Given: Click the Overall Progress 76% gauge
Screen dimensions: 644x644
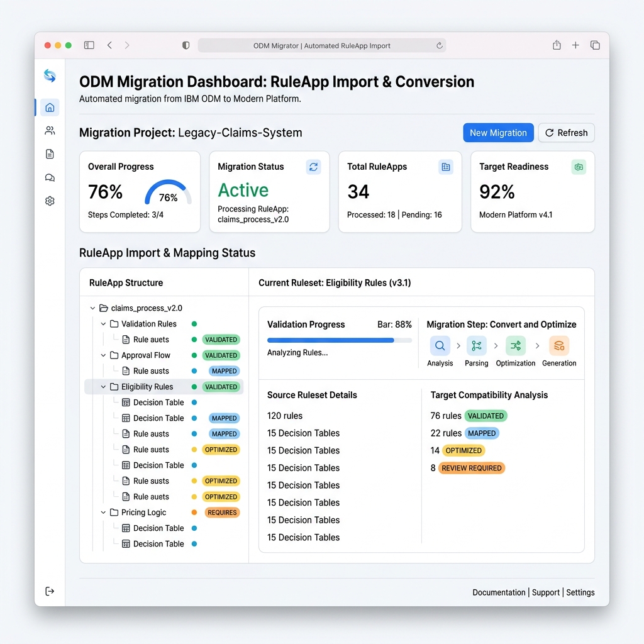Looking at the screenshot, I should point(168,192).
